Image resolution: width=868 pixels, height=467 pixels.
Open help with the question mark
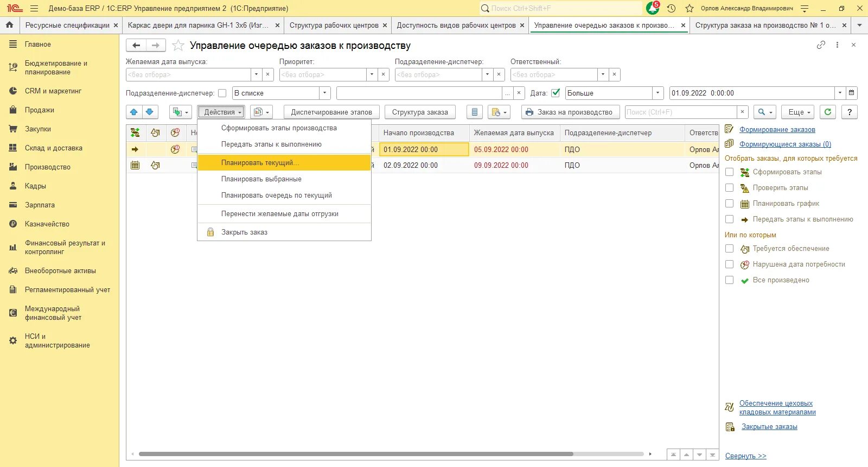(850, 112)
